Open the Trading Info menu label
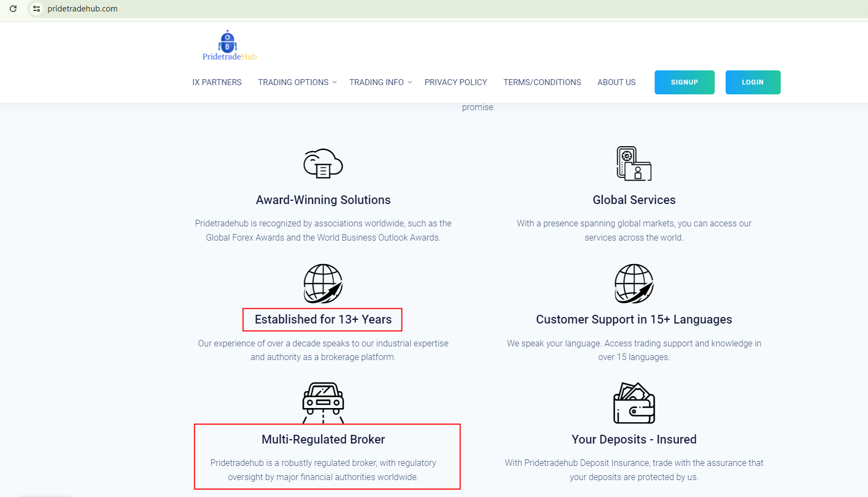This screenshot has width=868, height=497. point(376,82)
